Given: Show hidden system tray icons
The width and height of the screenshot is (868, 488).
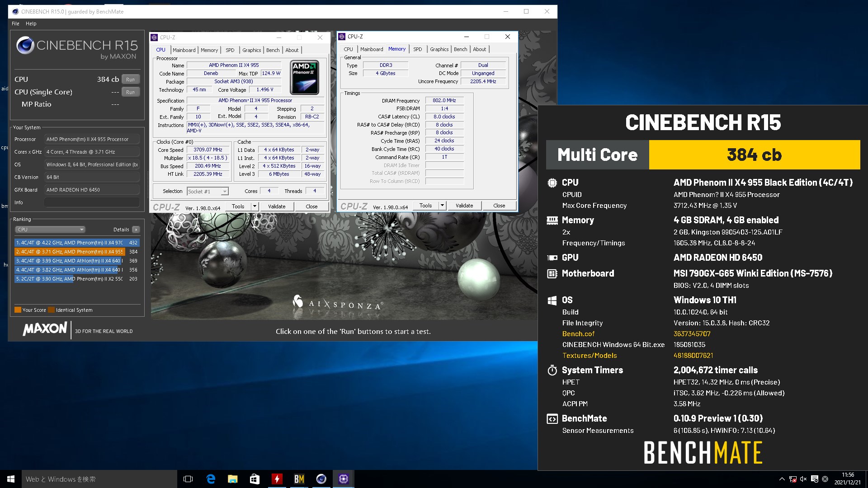Looking at the screenshot, I should (782, 479).
